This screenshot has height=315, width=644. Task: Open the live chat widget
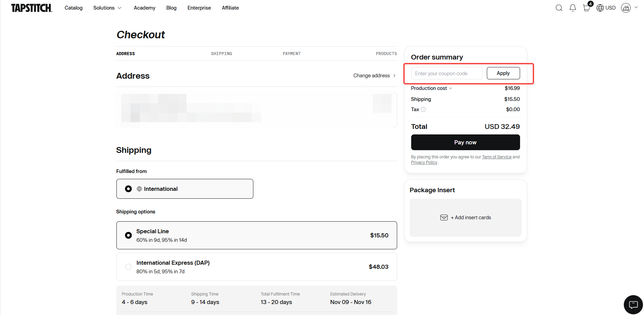tap(633, 304)
